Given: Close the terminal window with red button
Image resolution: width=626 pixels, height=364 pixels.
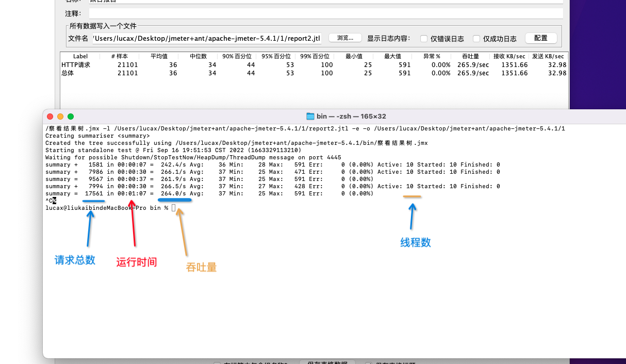Looking at the screenshot, I should coord(50,117).
